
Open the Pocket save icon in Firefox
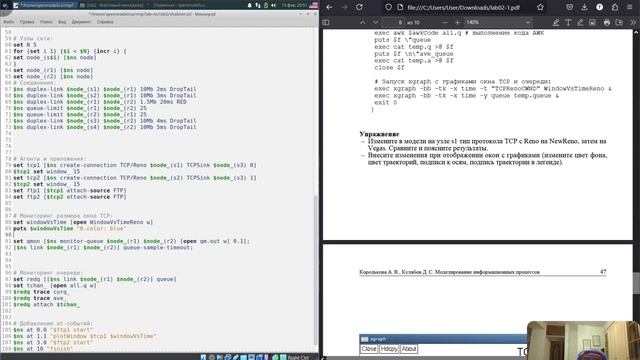click(x=569, y=7)
